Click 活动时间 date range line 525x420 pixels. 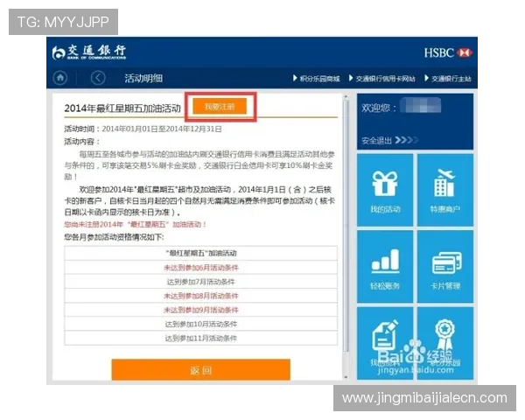point(143,129)
